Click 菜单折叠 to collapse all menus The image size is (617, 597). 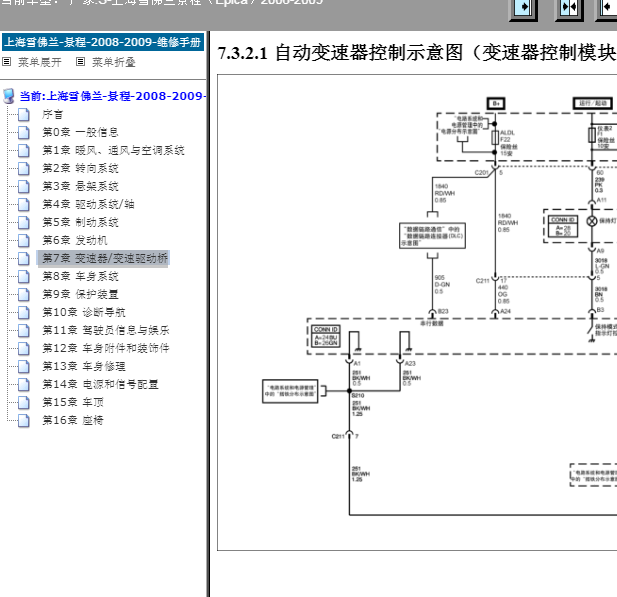pyautogui.click(x=114, y=62)
